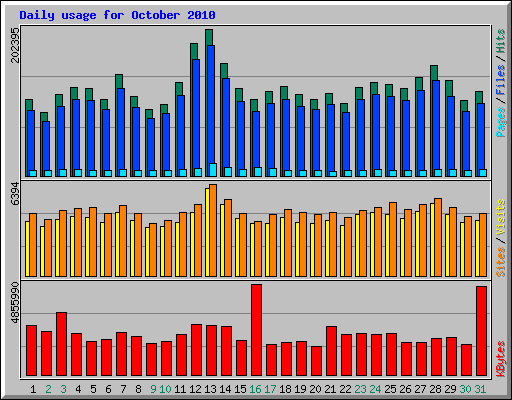Click day 8 on the x-axis
512x400 pixels.
138,389
